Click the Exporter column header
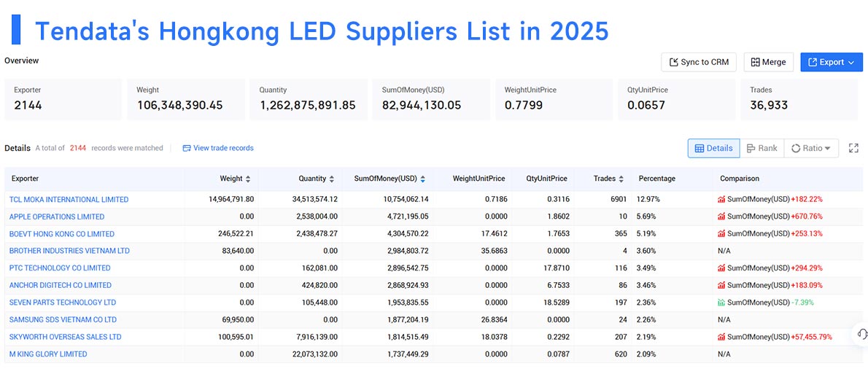Screen dimensions: 868x374 click(25, 179)
